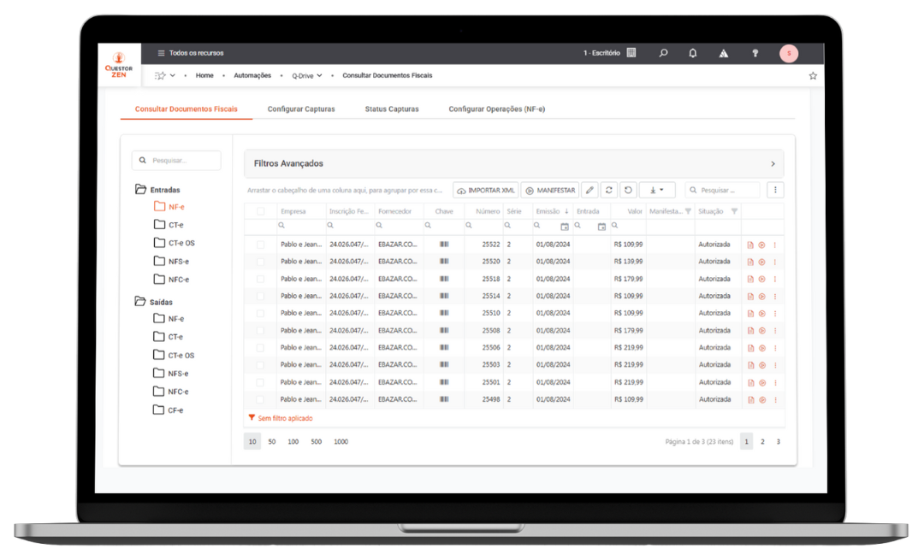This screenshot has height=560, width=924.
Task: Click the Situação column filter icon
Action: [734, 211]
